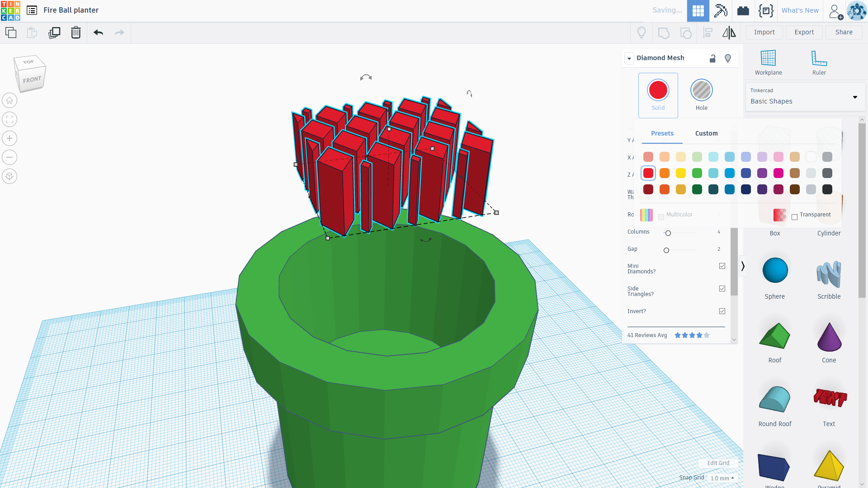Adjust the Columns slider handle
The height and width of the screenshot is (488, 868).
[x=668, y=233]
